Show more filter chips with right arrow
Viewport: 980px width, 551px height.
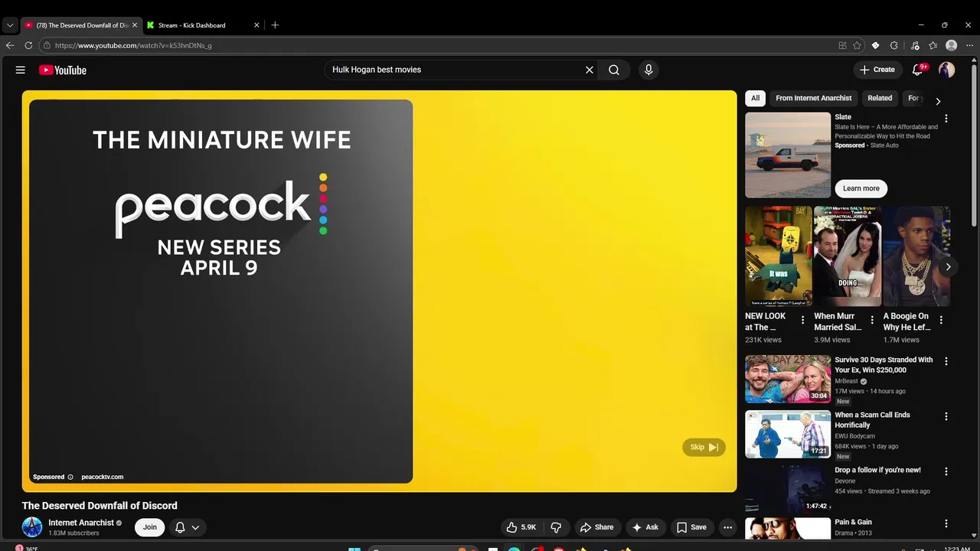(938, 101)
